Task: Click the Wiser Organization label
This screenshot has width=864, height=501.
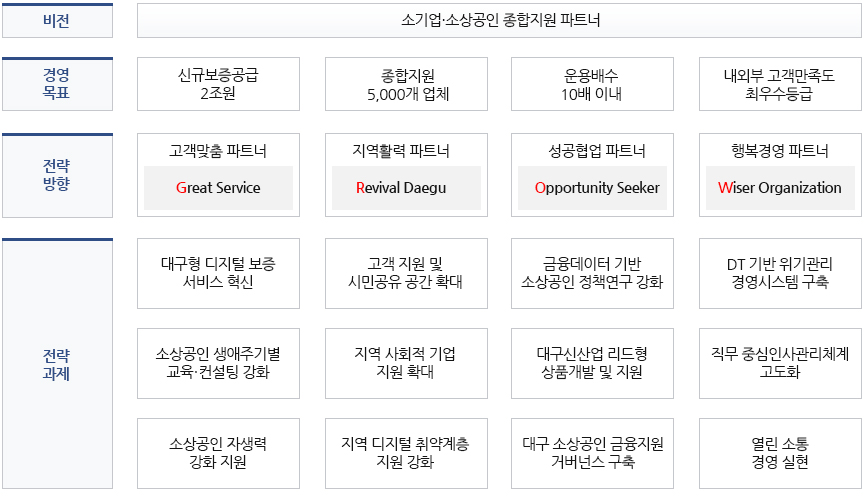Action: (780, 188)
